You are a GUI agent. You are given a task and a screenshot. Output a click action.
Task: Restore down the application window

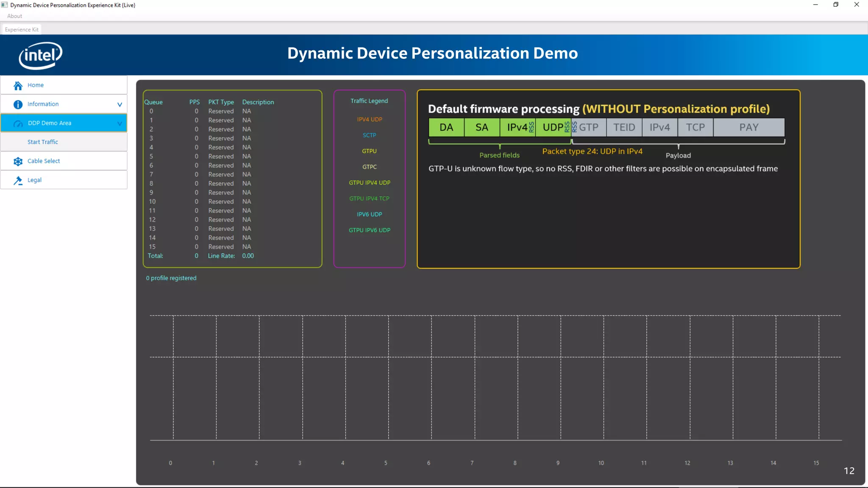click(x=836, y=5)
